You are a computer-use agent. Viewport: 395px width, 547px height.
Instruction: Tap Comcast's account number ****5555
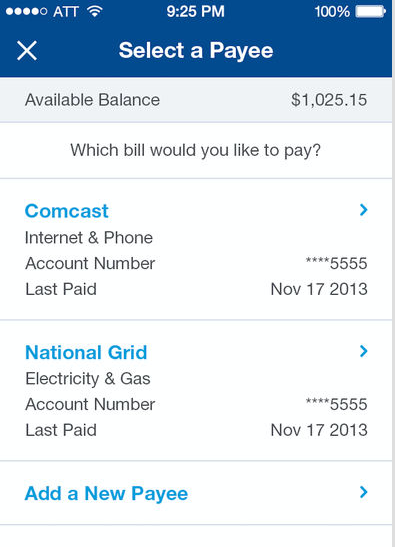click(336, 263)
